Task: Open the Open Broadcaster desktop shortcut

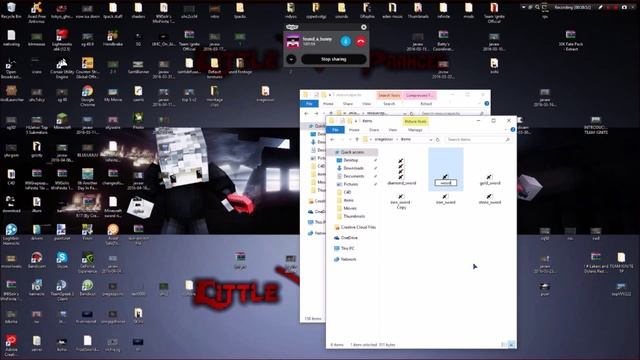Action: click(11, 68)
